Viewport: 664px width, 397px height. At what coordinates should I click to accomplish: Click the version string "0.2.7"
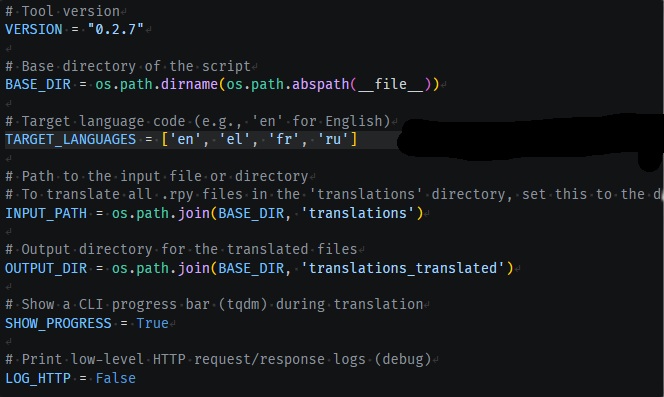point(116,29)
